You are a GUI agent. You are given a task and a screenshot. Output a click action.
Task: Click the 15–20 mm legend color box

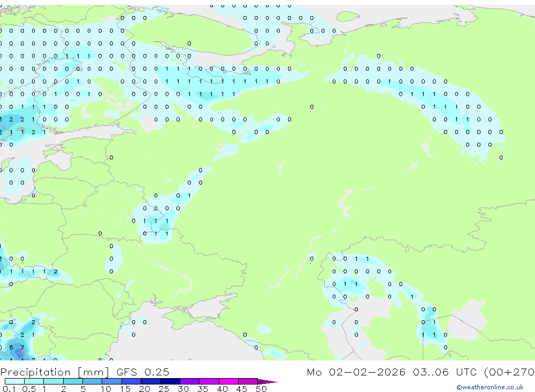coord(132,381)
